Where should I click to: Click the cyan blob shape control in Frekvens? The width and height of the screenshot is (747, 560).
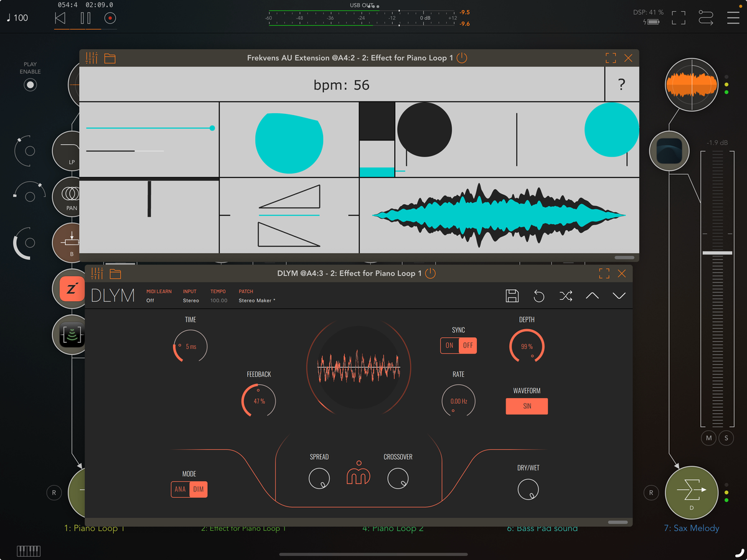point(289,143)
